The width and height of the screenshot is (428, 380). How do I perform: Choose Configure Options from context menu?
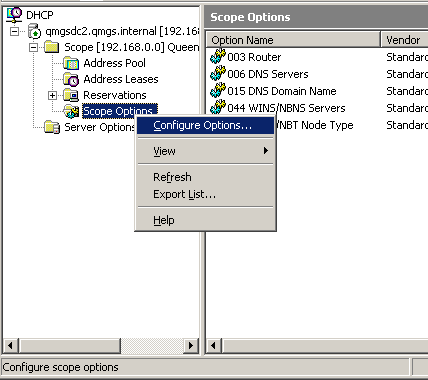[x=205, y=125]
